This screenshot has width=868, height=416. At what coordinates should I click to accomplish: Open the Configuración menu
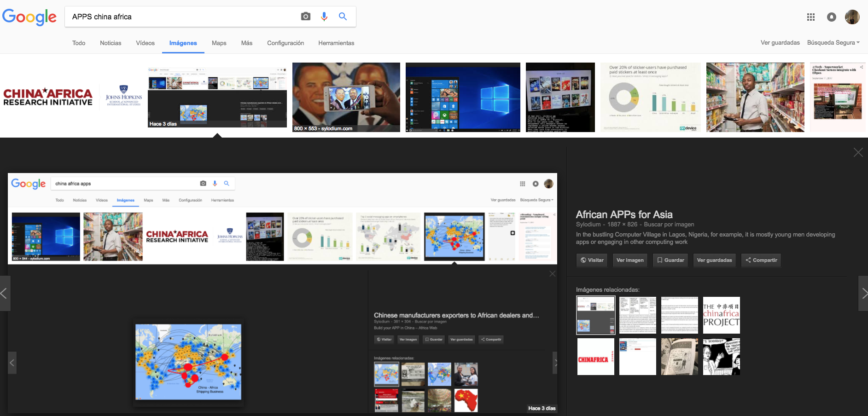click(285, 43)
